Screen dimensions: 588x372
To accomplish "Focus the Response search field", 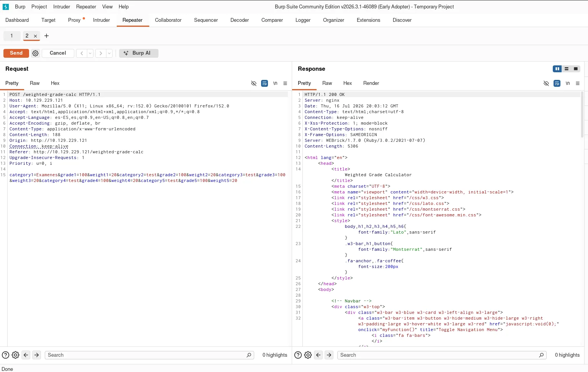I will click(442, 355).
